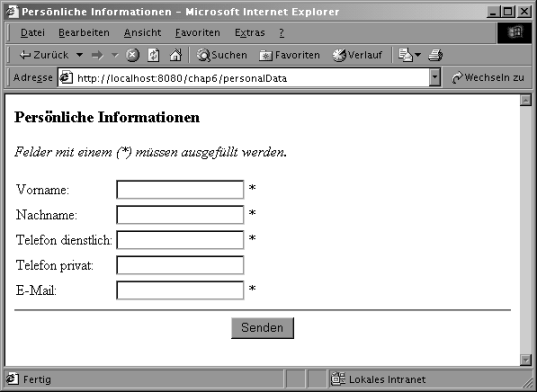Click the 'Adresse' toolbar label
The width and height of the screenshot is (537, 392).
[x=33, y=78]
